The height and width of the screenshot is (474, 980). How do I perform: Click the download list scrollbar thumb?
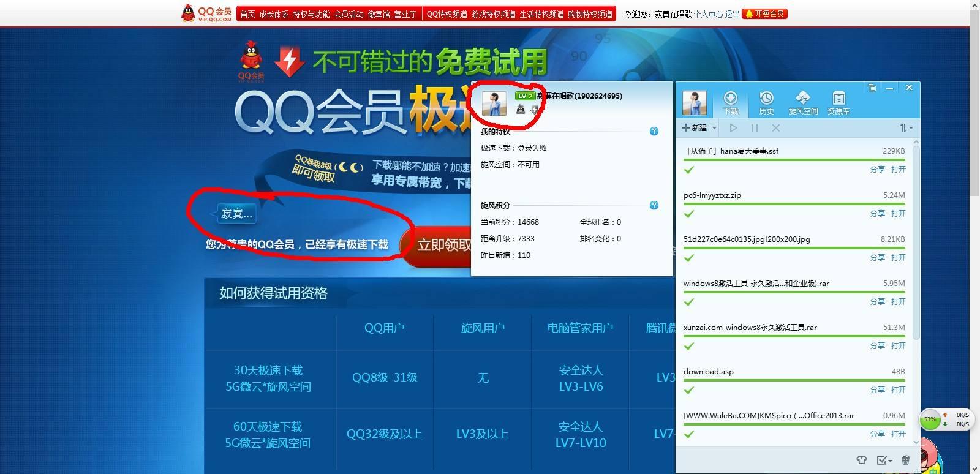click(x=916, y=242)
